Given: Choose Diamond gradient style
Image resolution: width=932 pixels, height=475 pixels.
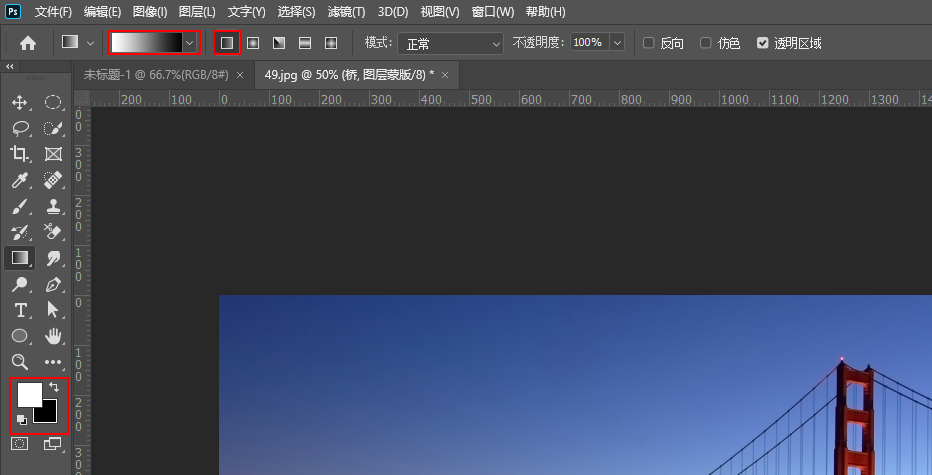Looking at the screenshot, I should coord(331,43).
